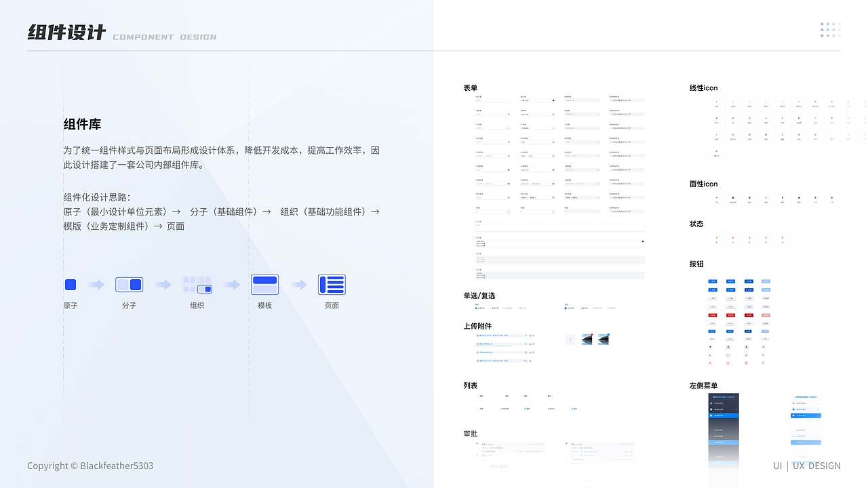The height and width of the screenshot is (488, 868).
Task: Click the 原子 blue square icon in flow diagram
Action: pos(70,284)
